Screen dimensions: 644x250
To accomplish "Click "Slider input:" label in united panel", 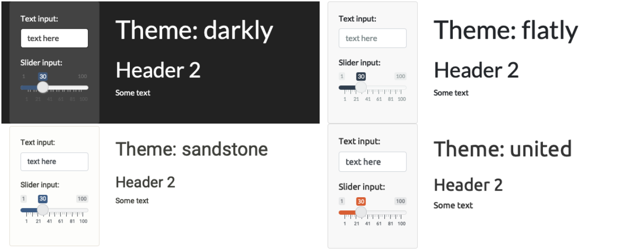I will point(362,187).
